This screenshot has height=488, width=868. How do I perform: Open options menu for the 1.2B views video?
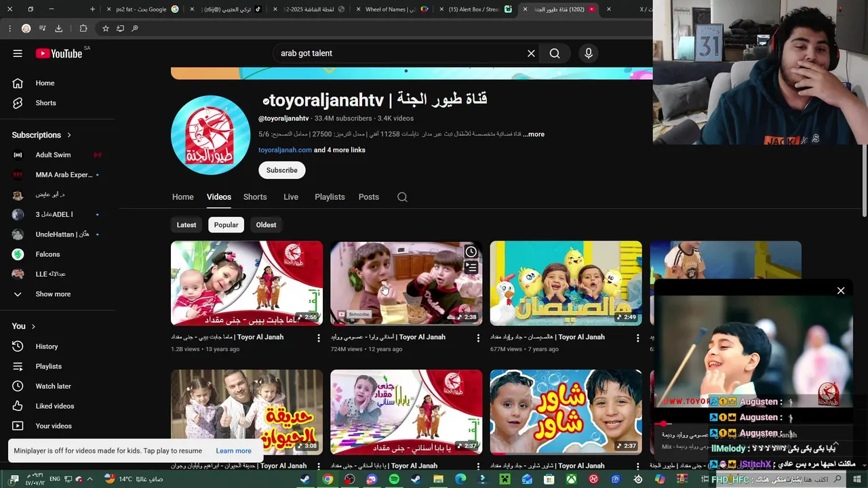click(319, 338)
